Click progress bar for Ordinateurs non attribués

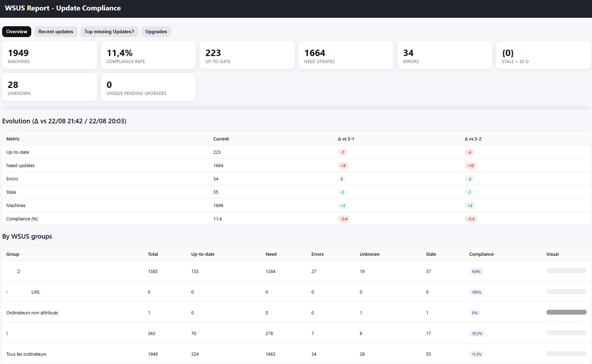coord(566,312)
